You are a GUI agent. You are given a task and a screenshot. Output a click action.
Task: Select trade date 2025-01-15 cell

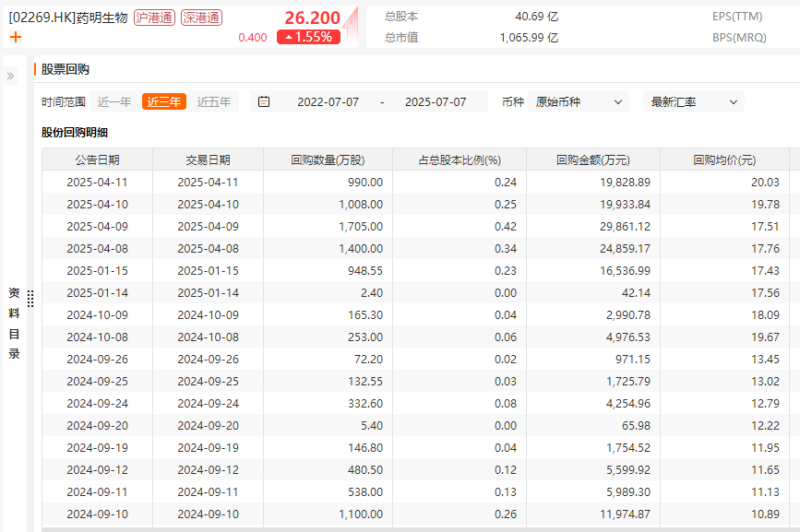pyautogui.click(x=209, y=270)
